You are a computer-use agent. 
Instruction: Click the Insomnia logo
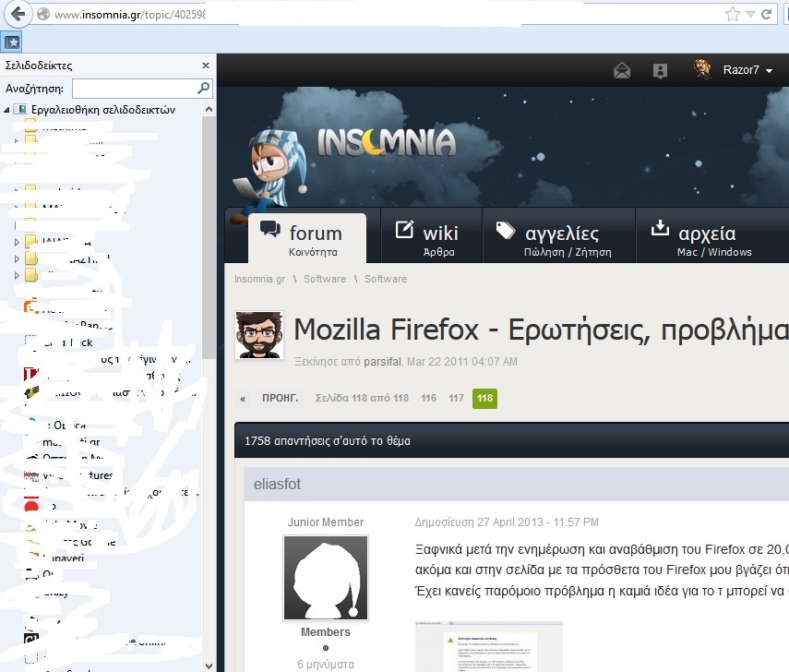387,142
